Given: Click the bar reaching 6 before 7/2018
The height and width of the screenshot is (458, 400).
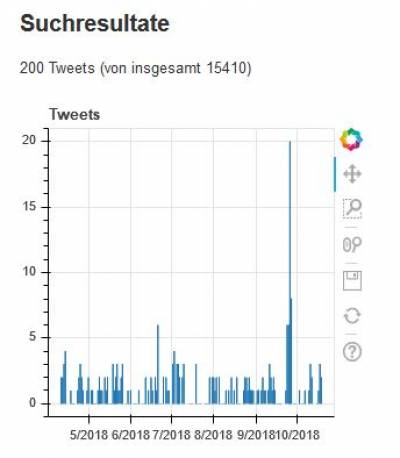Looking at the screenshot, I should (158, 364).
